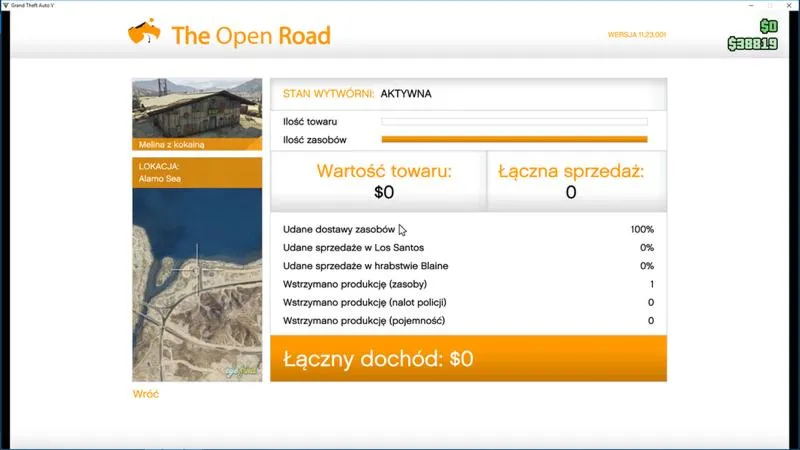Click the Wartość towaru $0 value
This screenshot has height=450, width=800.
click(384, 192)
